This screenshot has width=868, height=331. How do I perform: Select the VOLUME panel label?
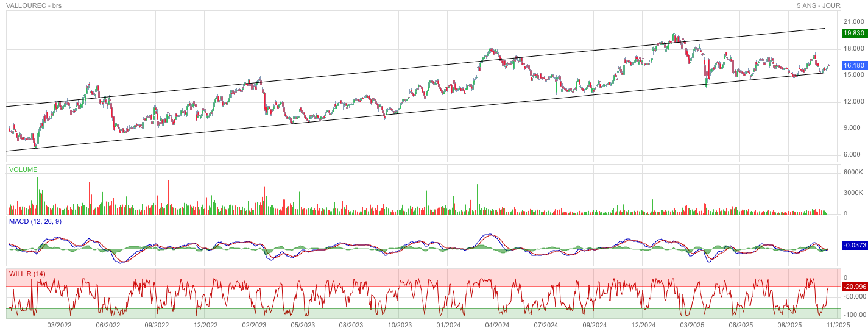click(x=23, y=169)
